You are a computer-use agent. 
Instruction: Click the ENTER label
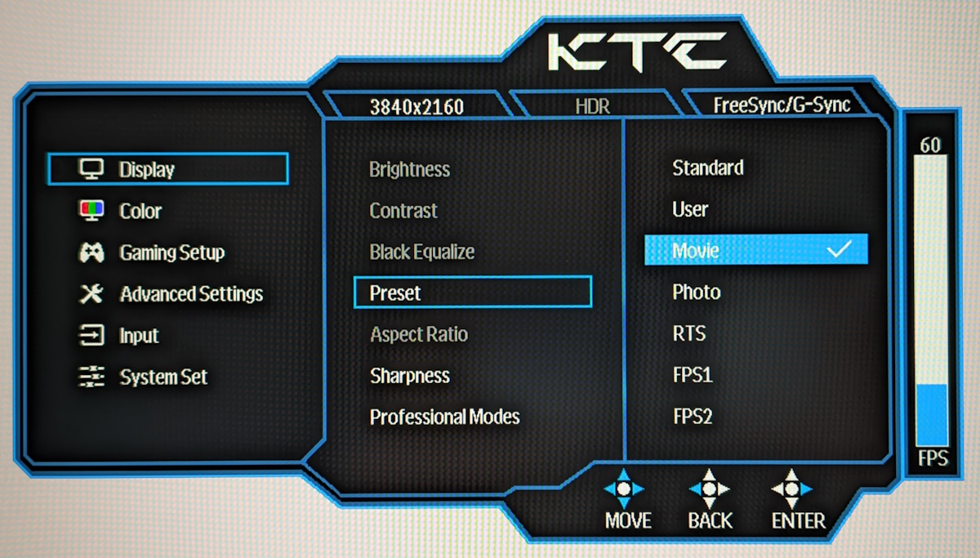[799, 520]
